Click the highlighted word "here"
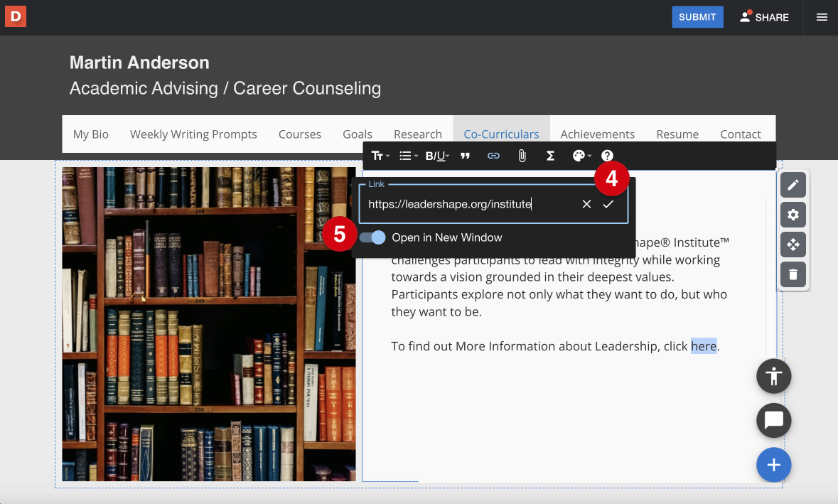The image size is (838, 504). 704,346
